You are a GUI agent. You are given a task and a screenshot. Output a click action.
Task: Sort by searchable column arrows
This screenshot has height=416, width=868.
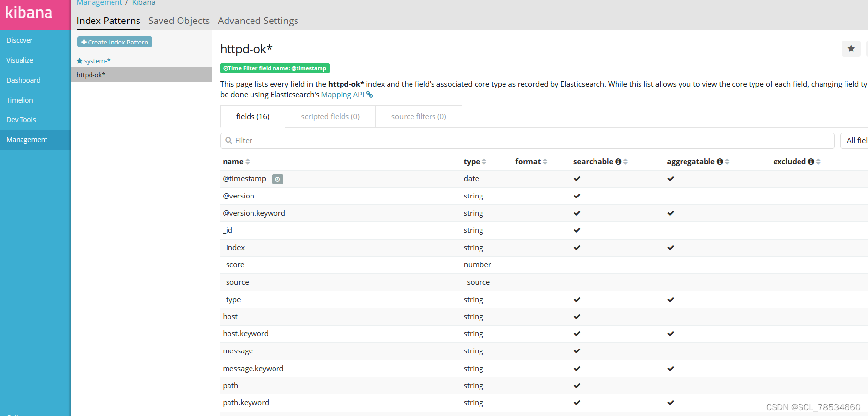[x=626, y=162]
